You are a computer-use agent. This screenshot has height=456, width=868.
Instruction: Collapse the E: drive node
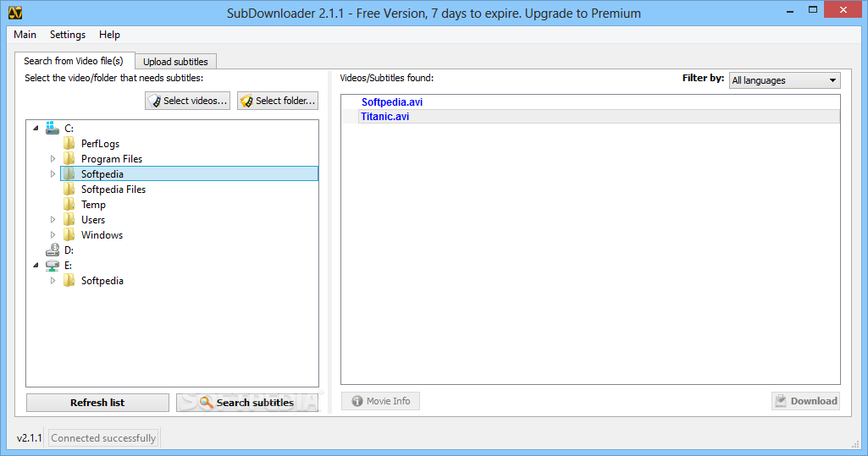click(x=36, y=266)
